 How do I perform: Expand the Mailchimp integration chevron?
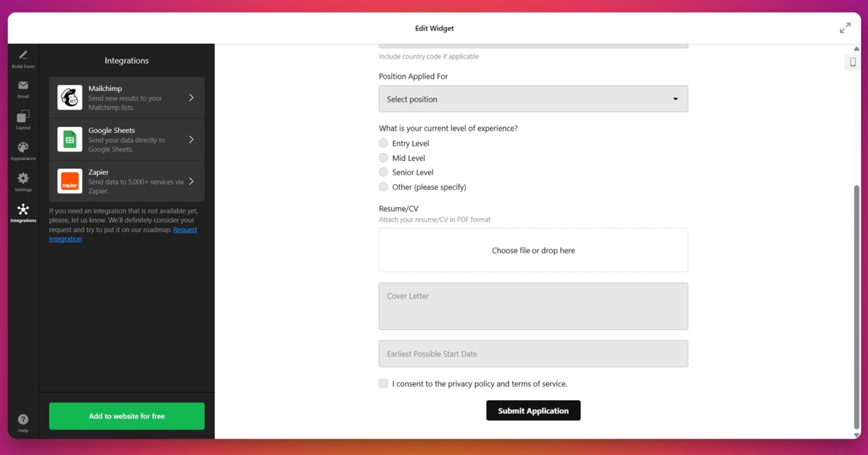pyautogui.click(x=191, y=98)
